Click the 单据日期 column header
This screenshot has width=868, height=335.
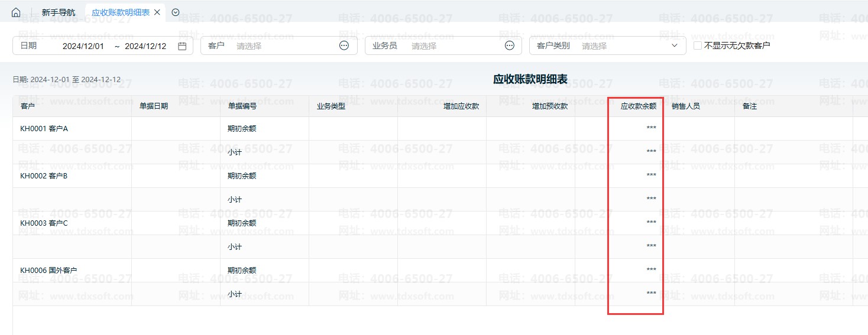[x=154, y=106]
